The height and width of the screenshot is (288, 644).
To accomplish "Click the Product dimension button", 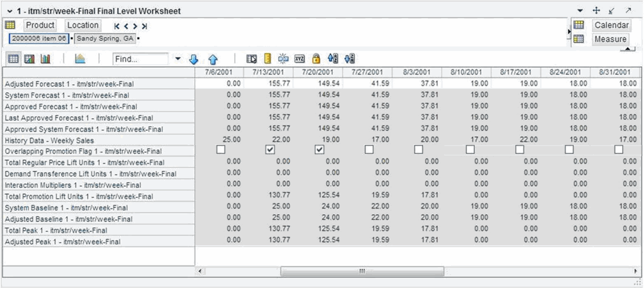I will [40, 25].
